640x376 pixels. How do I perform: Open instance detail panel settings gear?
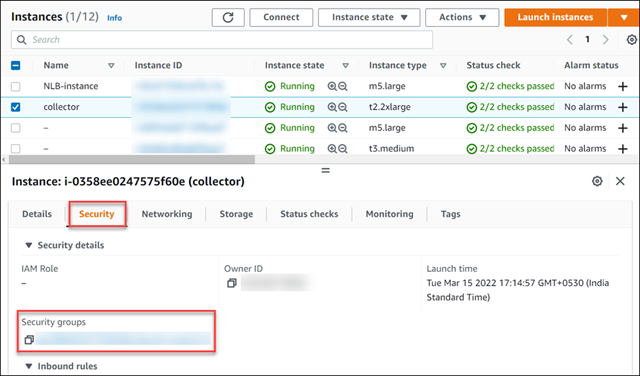(x=597, y=181)
